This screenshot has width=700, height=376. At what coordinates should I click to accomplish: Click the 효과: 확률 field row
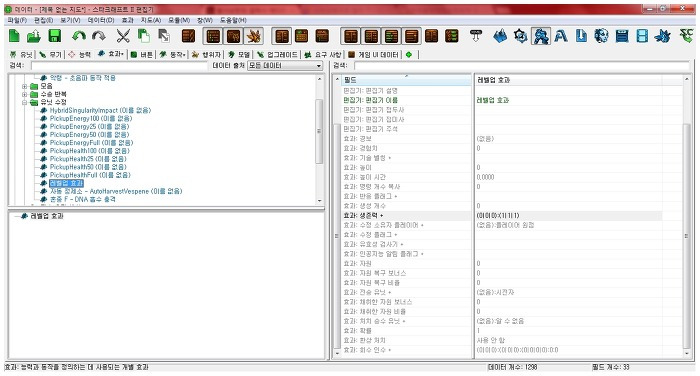(x=502, y=331)
